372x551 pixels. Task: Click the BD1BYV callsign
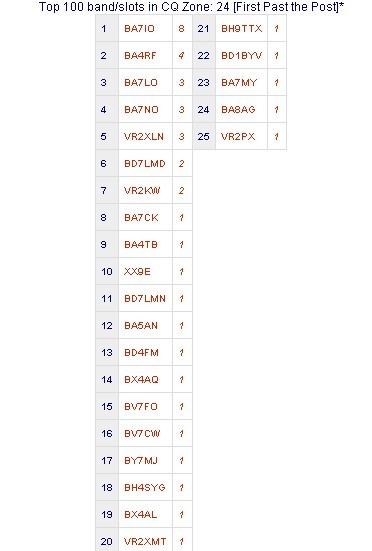(242, 56)
